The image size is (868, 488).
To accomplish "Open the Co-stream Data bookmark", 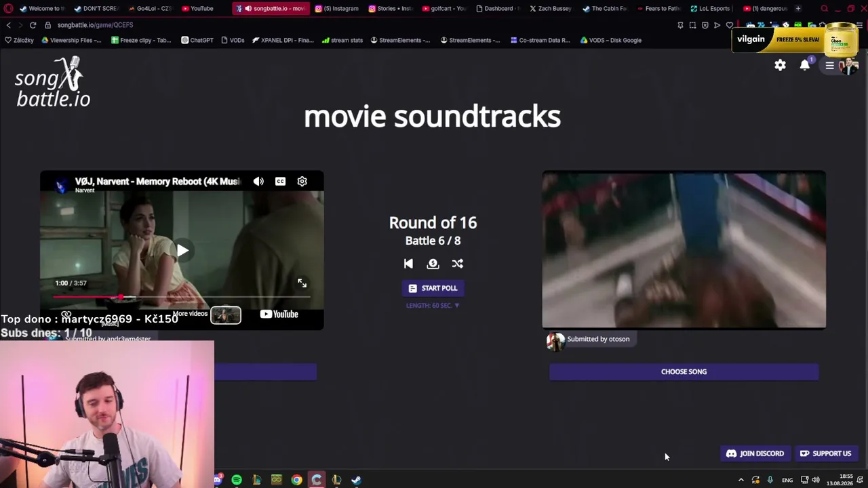I will [539, 40].
